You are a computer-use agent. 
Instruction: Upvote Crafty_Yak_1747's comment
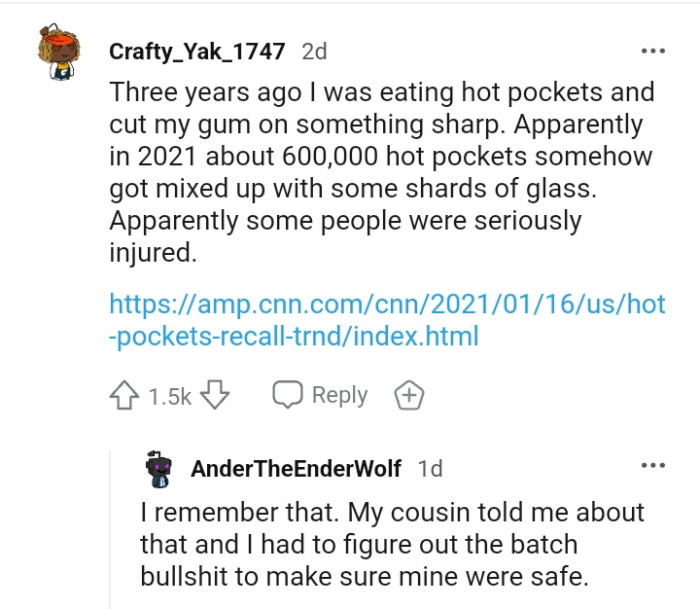(x=124, y=395)
